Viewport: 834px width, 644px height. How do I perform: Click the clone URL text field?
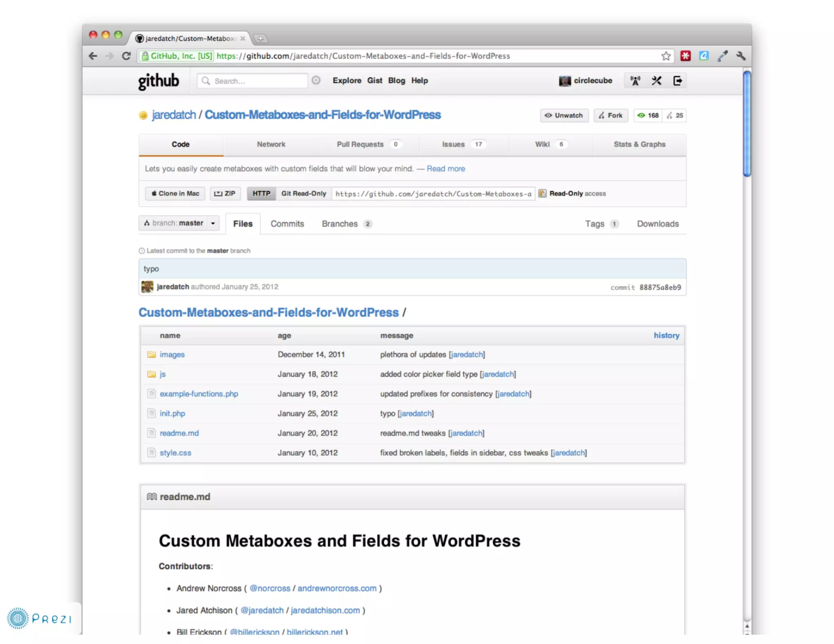click(x=433, y=194)
